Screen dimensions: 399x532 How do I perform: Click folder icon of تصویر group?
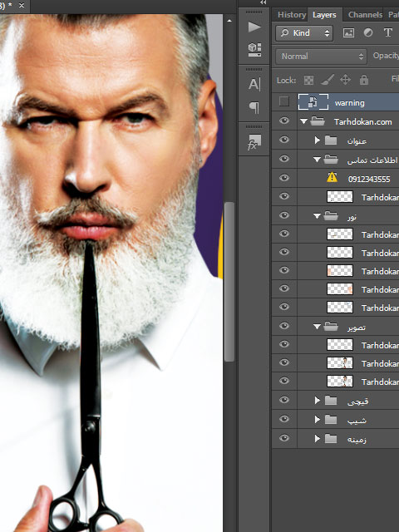point(331,327)
